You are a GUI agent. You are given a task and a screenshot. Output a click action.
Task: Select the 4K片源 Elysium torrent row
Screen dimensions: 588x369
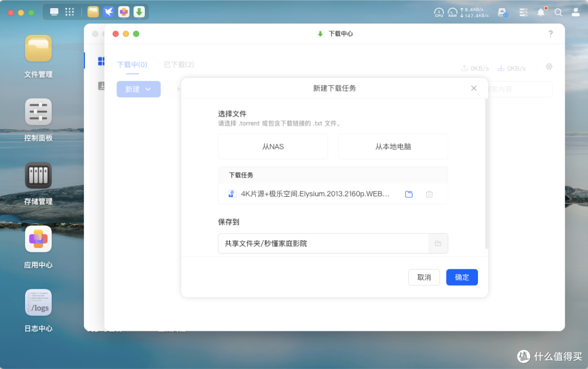(333, 194)
